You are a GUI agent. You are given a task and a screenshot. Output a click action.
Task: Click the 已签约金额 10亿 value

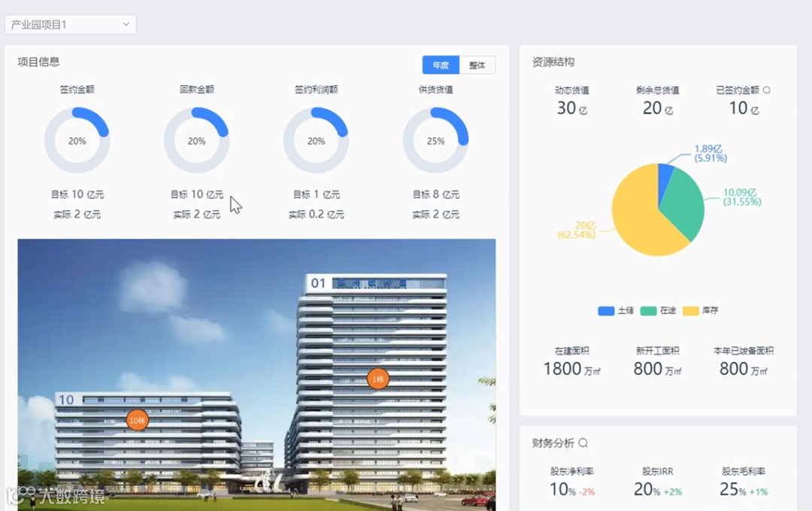(744, 108)
